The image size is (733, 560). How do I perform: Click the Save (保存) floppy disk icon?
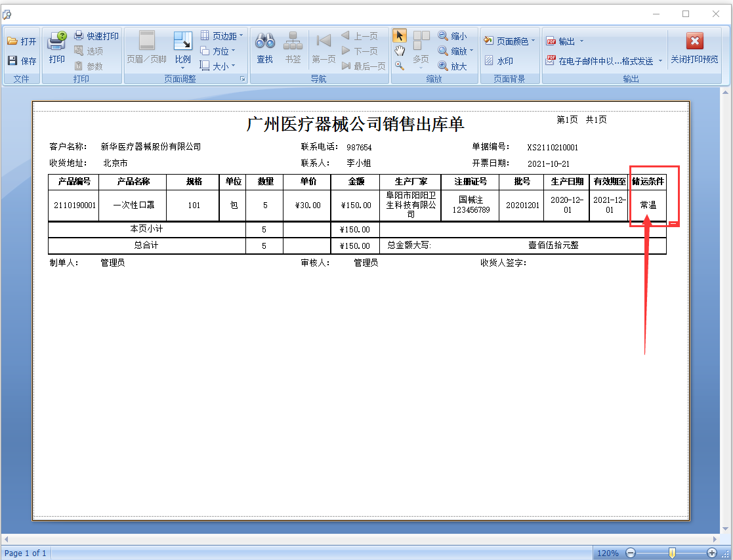[x=12, y=61]
